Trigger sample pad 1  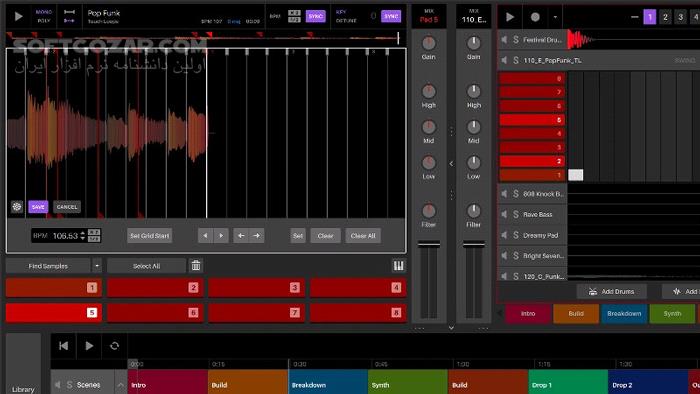coord(54,288)
